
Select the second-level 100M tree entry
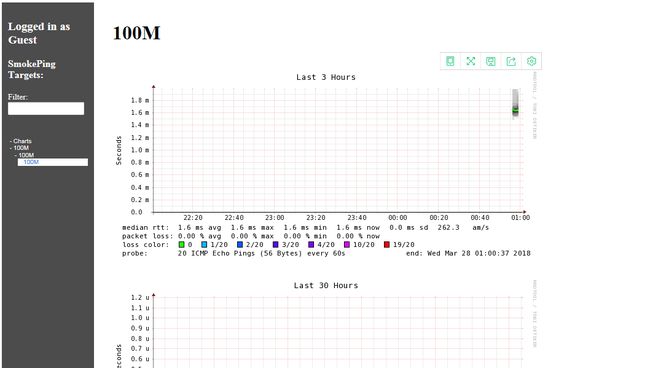tap(26, 155)
